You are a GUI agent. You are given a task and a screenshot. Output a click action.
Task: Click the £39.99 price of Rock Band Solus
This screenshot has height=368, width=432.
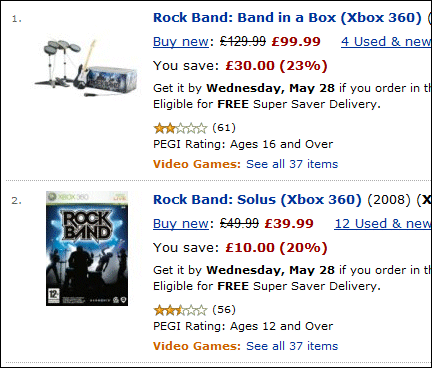pyautogui.click(x=289, y=224)
